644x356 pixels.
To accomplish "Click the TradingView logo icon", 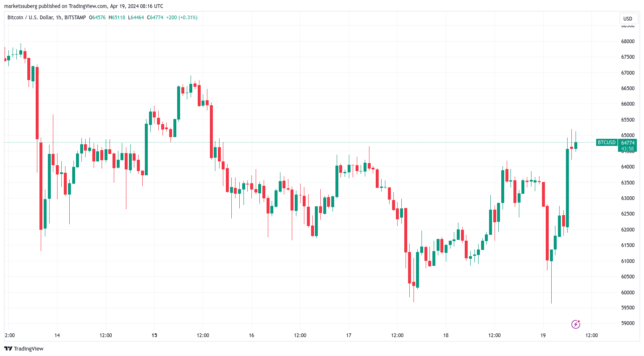I will coord(8,348).
